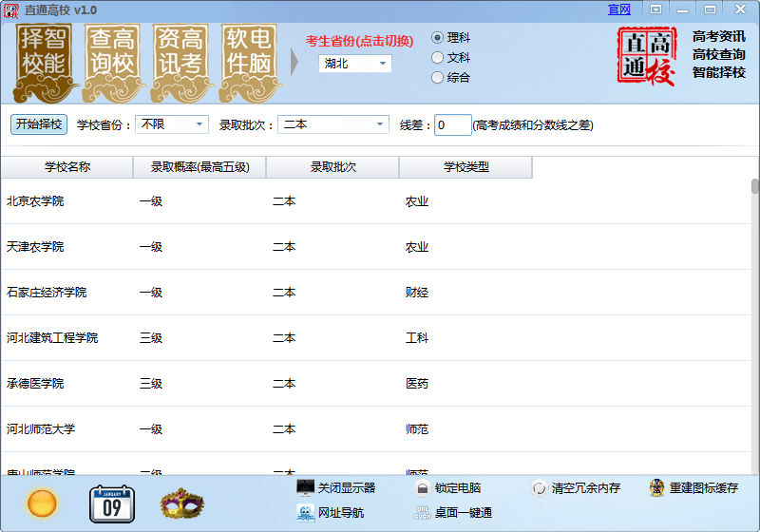Click the 线差 input field

coord(453,125)
